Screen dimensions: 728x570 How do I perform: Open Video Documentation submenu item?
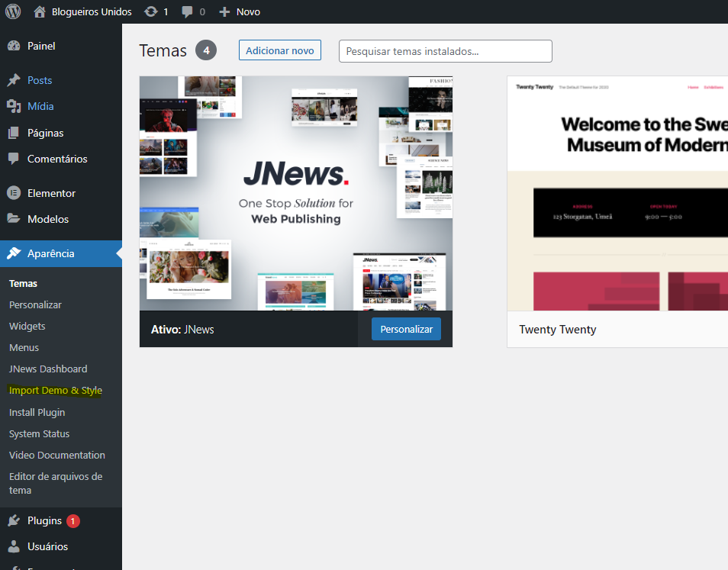(57, 455)
